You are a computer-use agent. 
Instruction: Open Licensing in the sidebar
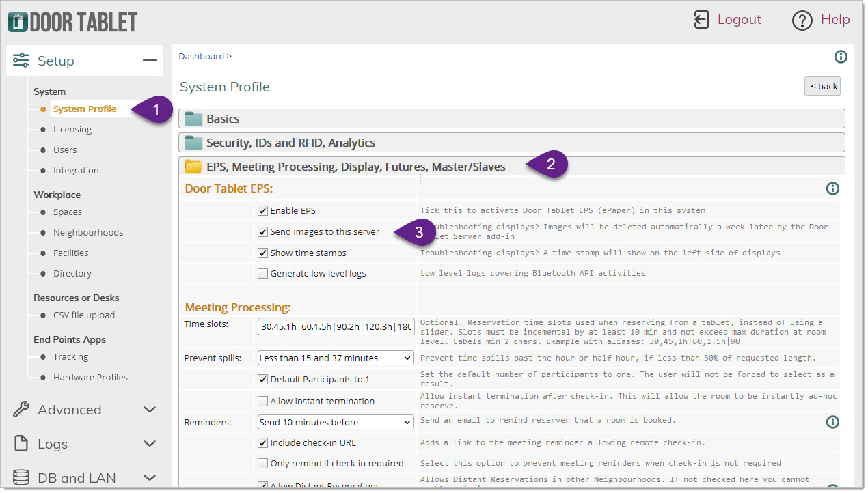pos(72,130)
